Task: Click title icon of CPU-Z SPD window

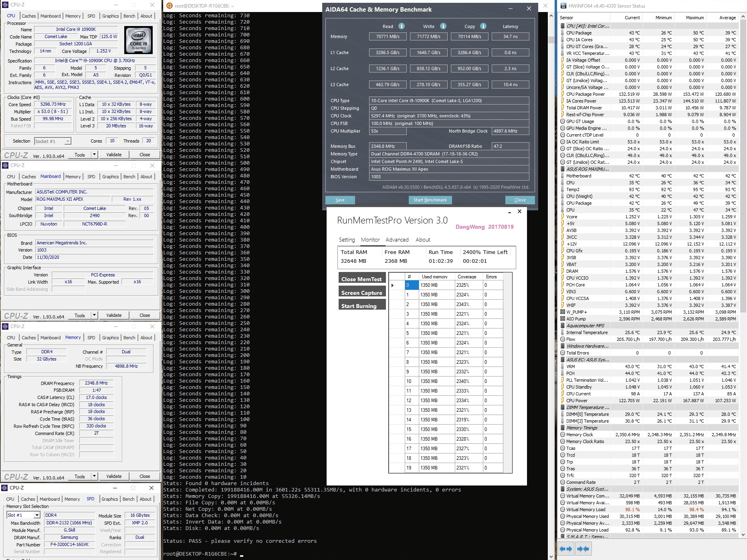Action: tap(5, 487)
